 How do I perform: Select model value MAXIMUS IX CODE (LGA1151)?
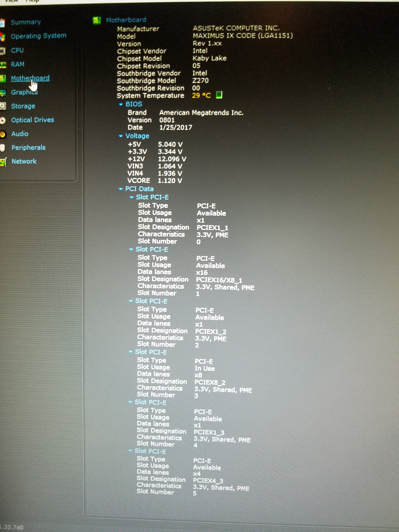(243, 36)
